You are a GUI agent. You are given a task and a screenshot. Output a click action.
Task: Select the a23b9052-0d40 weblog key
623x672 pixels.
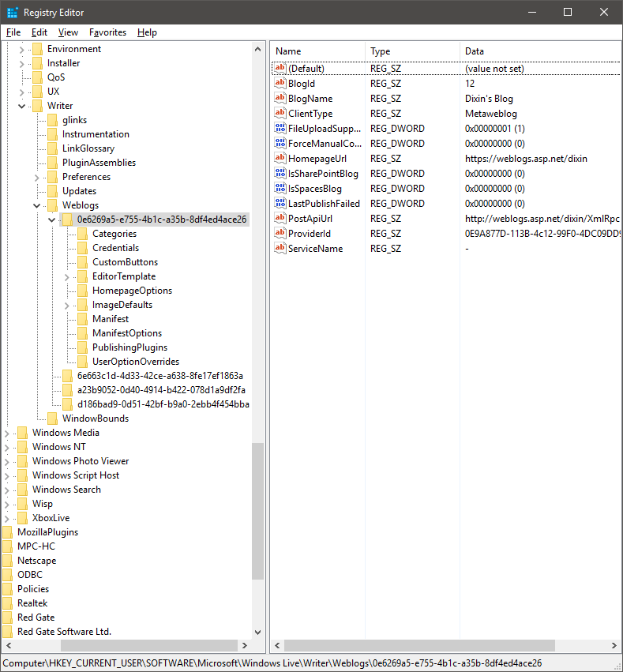pyautogui.click(x=161, y=390)
